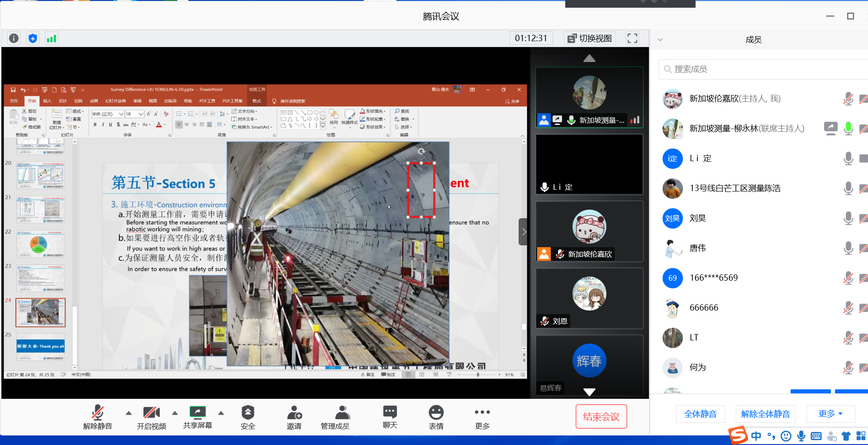Turn on camera with 开启视频
The image size is (868, 445).
pos(151,417)
